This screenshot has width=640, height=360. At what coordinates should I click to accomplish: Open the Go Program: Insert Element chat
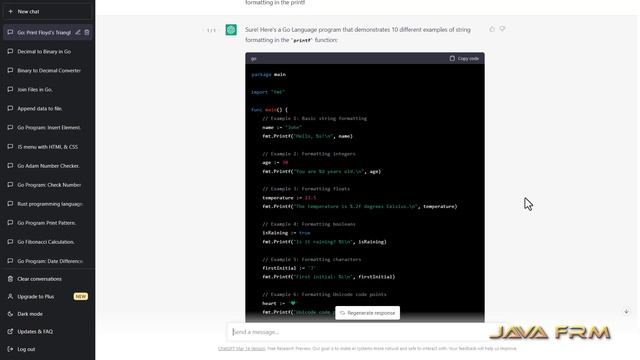(47, 127)
